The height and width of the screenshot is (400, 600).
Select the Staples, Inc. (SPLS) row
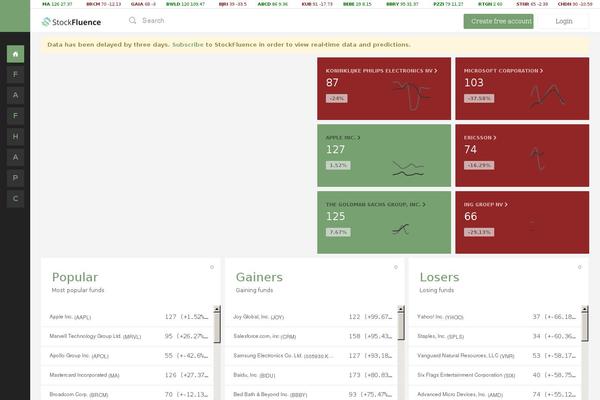coord(495,336)
